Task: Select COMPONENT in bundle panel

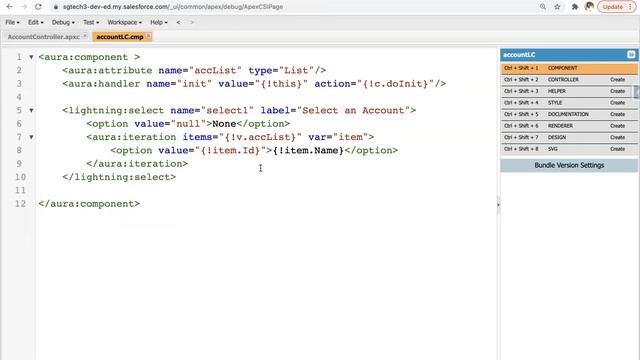Action: [x=569, y=68]
